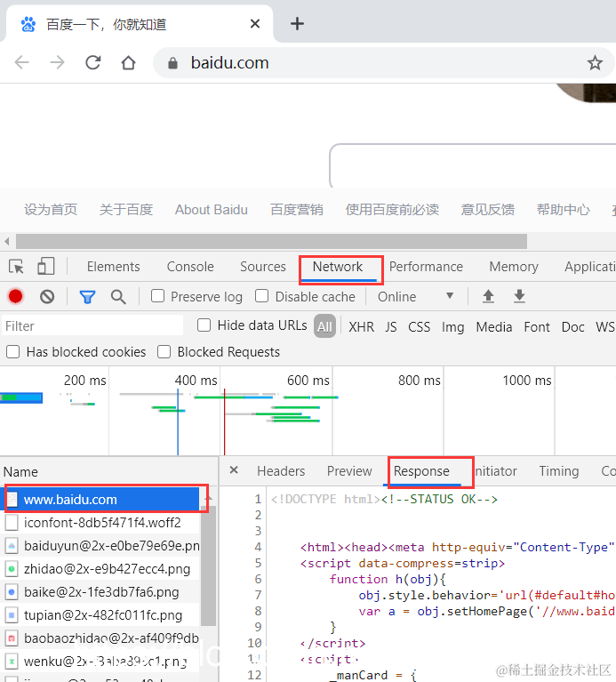Image resolution: width=616 pixels, height=682 pixels.
Task: Switch to the Sources panel
Action: tap(263, 266)
